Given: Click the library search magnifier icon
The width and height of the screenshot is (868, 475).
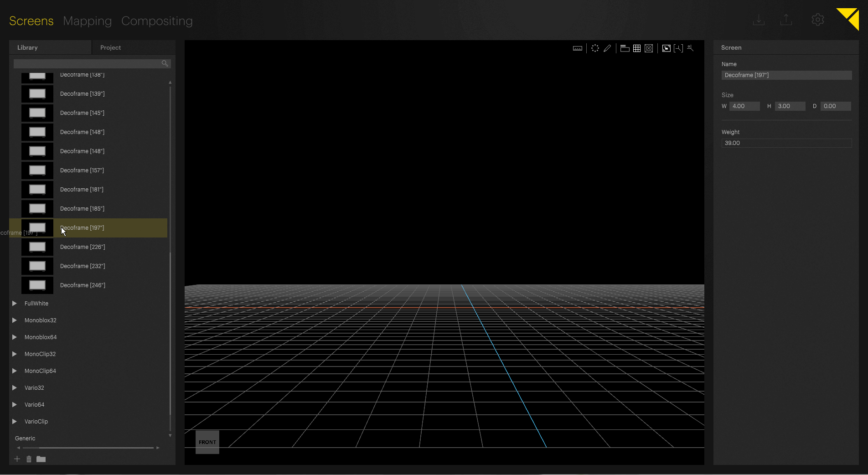Looking at the screenshot, I should click(x=165, y=63).
